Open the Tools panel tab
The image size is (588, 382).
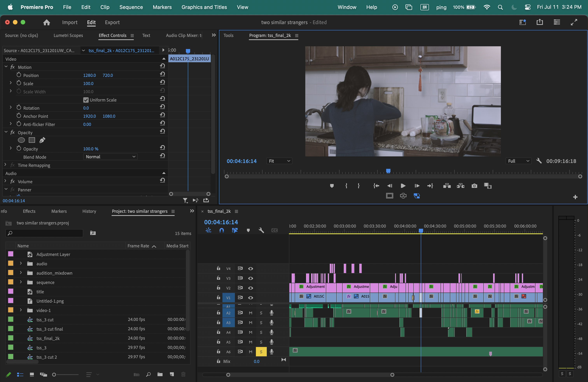pyautogui.click(x=228, y=35)
